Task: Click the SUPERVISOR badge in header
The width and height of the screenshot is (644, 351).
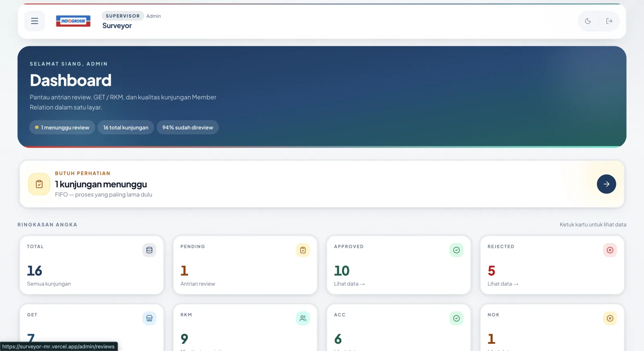Action: coord(123,16)
